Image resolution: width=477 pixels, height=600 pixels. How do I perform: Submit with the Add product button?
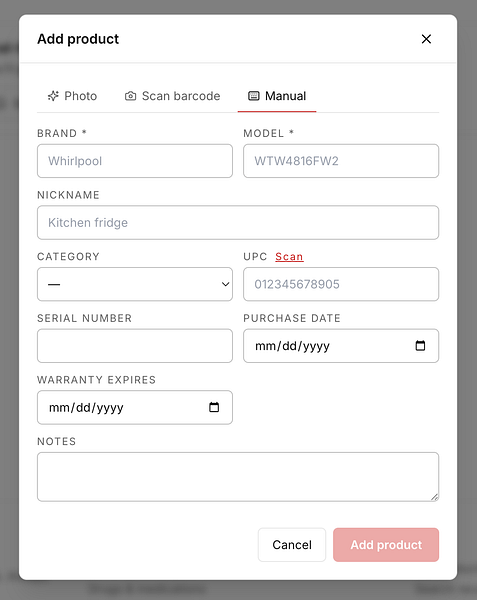[x=386, y=545]
